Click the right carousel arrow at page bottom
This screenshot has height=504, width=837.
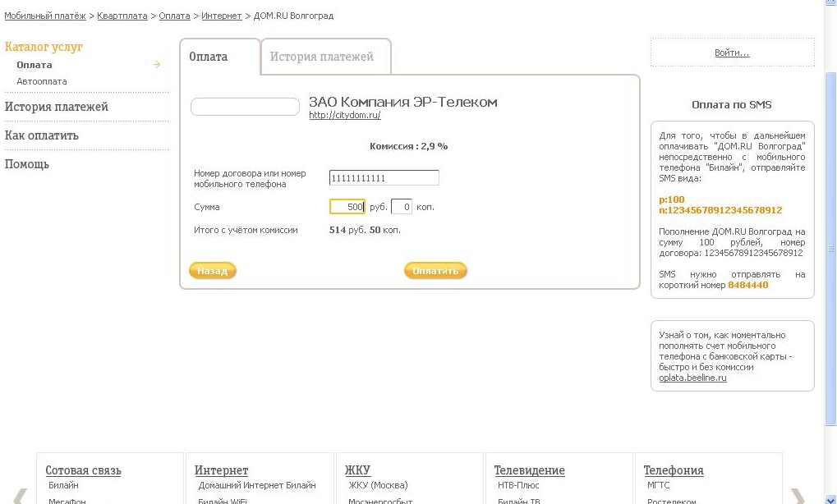tap(797, 496)
